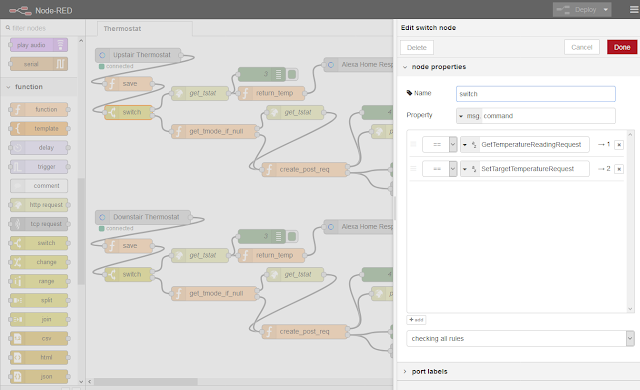Screen dimensions: 640x390
Task: Edit the Name input field
Action: [536, 94]
